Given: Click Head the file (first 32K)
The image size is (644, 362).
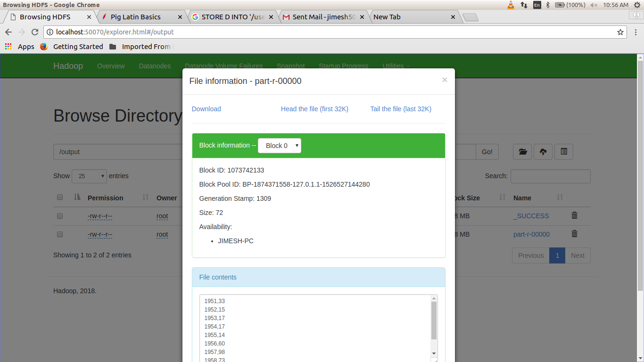Looking at the screenshot, I should point(314,109).
